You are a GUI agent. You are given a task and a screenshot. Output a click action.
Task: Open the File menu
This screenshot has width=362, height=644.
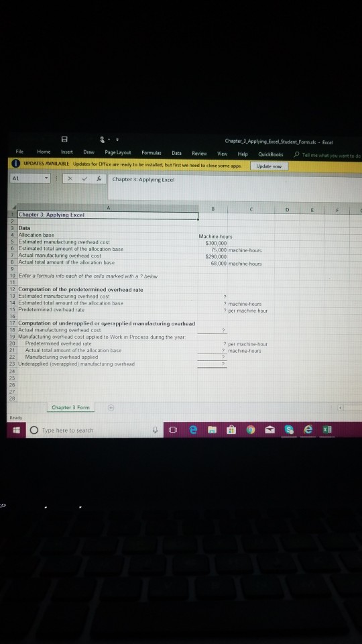[x=19, y=152]
